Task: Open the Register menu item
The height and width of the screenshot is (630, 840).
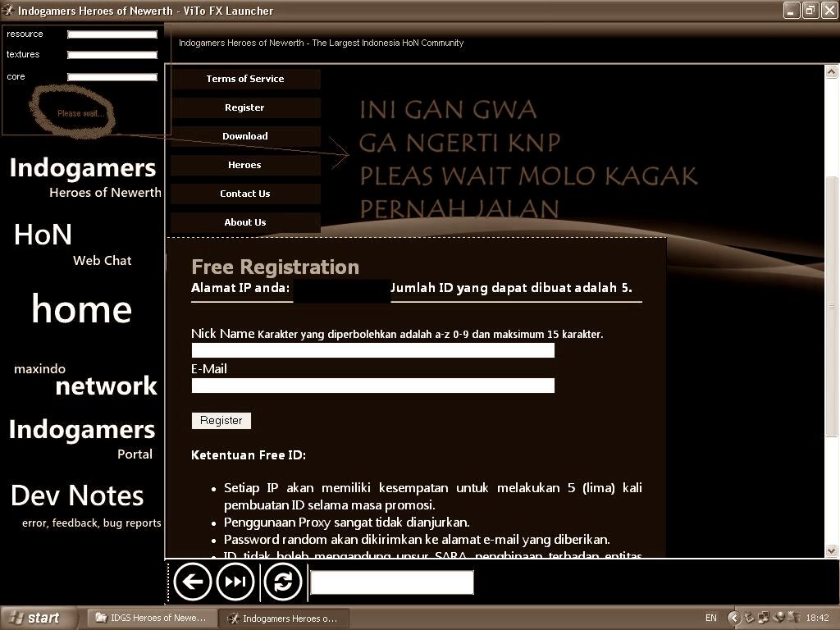Action: click(x=245, y=107)
